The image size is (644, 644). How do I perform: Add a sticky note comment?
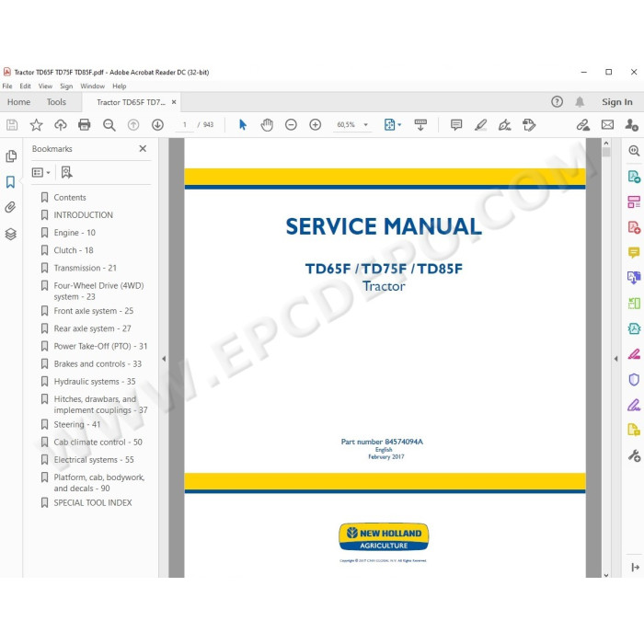456,125
